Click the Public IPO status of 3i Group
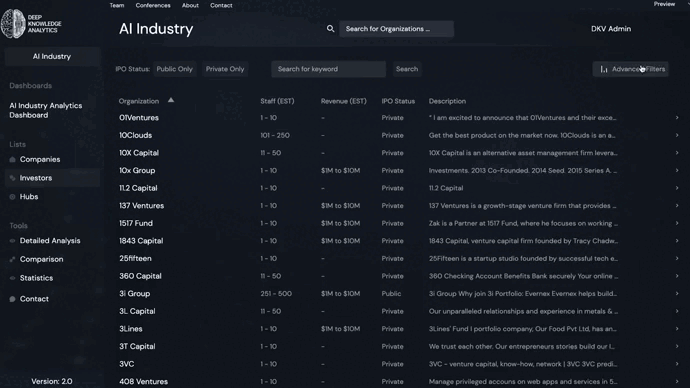The image size is (690, 388). coord(391,293)
